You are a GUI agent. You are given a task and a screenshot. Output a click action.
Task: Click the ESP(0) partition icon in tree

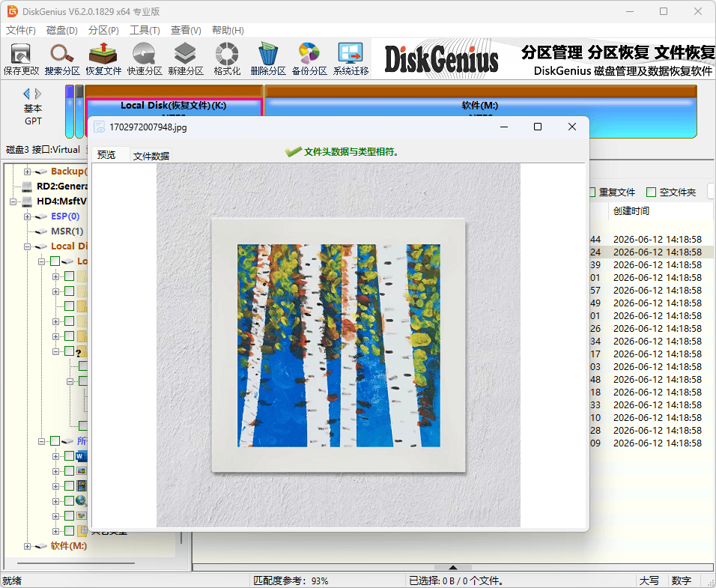click(41, 216)
